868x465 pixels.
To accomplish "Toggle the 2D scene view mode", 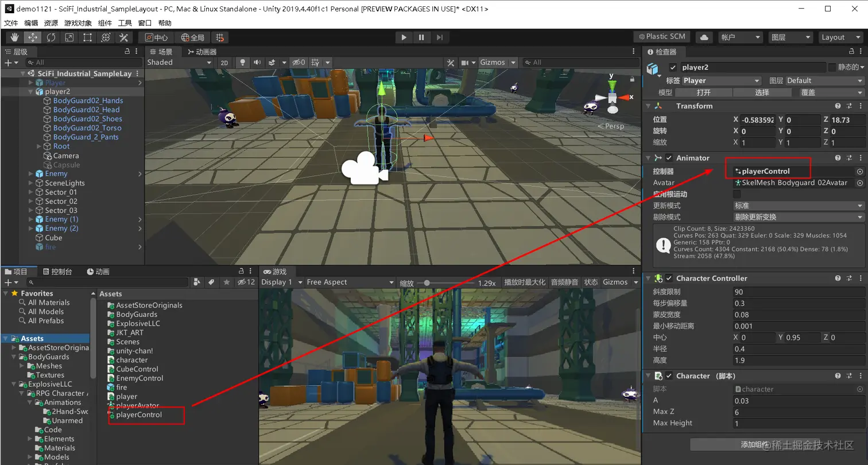I will pos(224,63).
